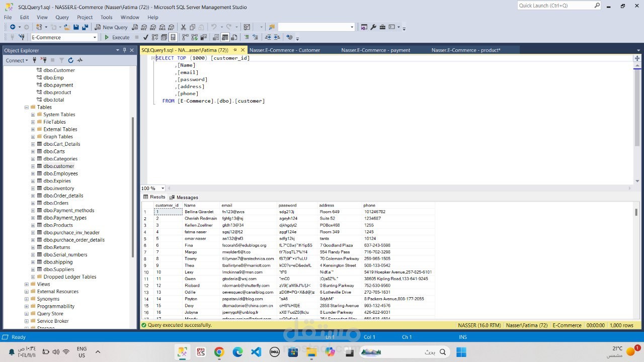Click the Open File folder icon

(x=67, y=27)
